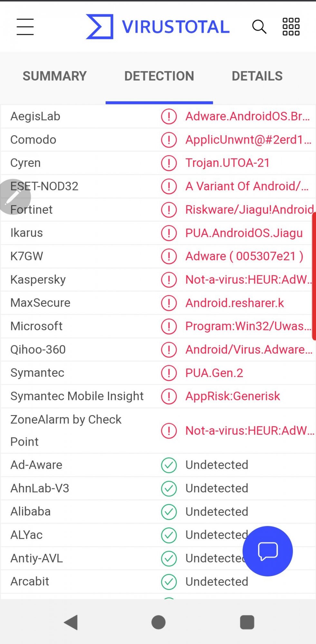This screenshot has width=316, height=644.
Task: Tap the Ad-Aware green check icon
Action: pyautogui.click(x=169, y=465)
